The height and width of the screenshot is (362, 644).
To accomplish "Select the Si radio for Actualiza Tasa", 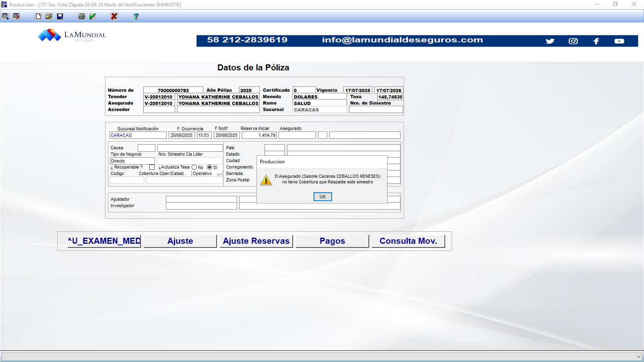I will click(x=209, y=167).
